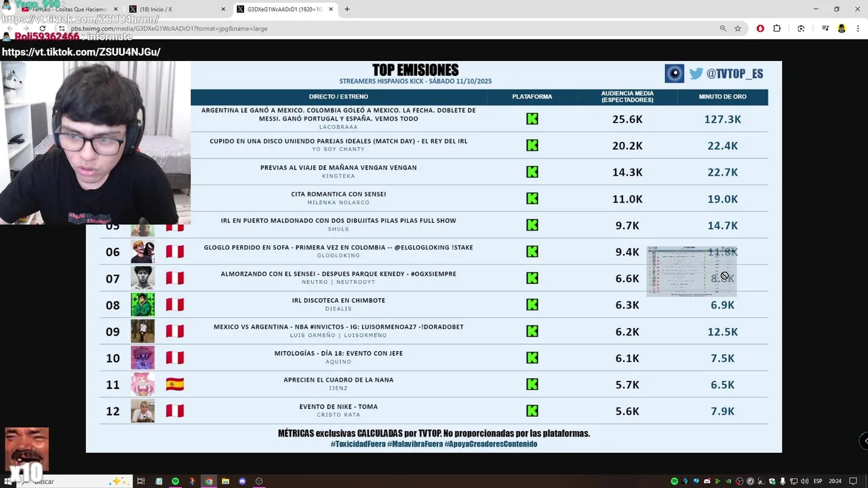The height and width of the screenshot is (488, 868).
Task: Open the notepad app on taskbar
Action: click(x=159, y=481)
